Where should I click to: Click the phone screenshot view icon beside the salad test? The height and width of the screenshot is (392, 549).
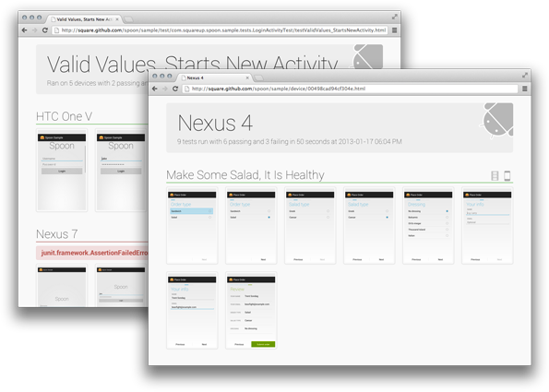point(507,175)
